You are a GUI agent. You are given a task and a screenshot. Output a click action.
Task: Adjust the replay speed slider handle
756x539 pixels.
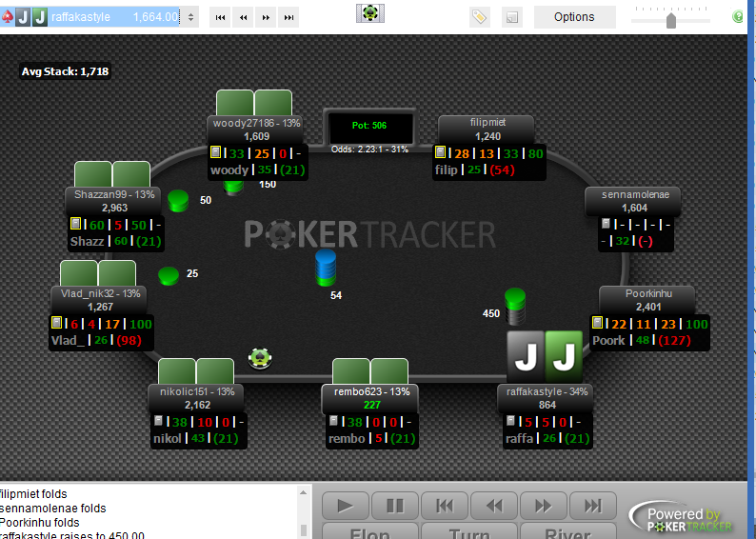[x=670, y=21]
